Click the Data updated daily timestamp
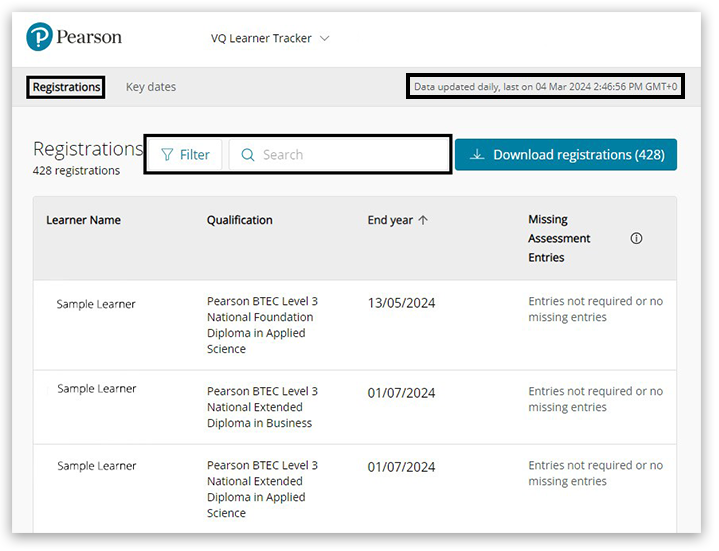 tap(545, 87)
